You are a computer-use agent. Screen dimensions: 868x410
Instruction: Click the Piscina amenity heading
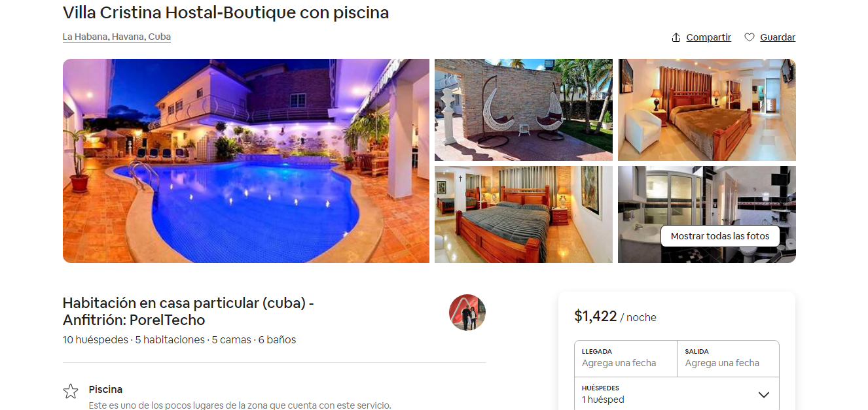pos(105,389)
